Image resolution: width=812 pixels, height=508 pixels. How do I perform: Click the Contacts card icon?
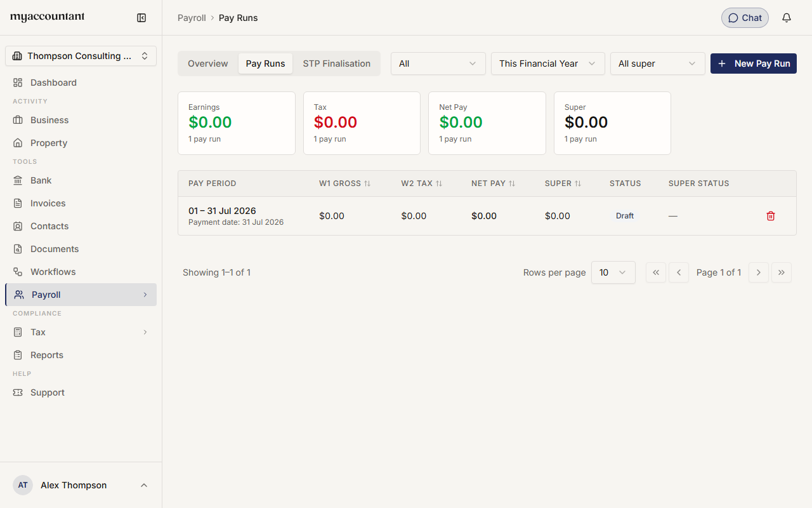pyautogui.click(x=18, y=226)
